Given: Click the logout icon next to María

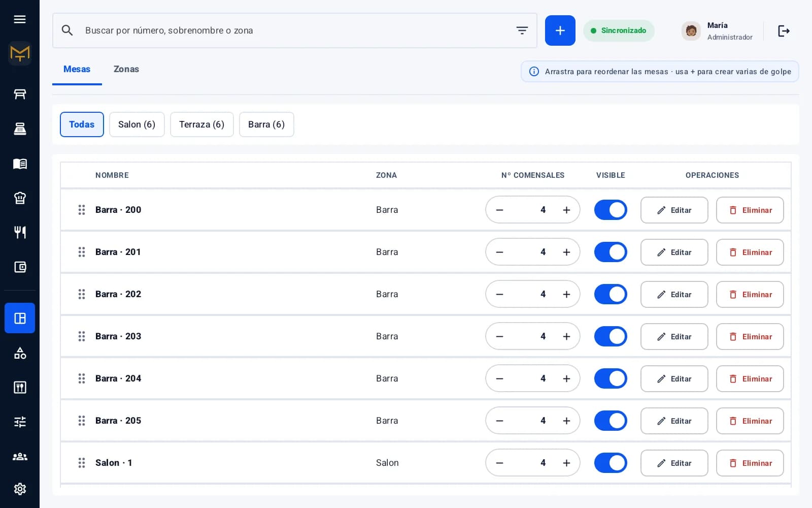Looking at the screenshot, I should 784,31.
